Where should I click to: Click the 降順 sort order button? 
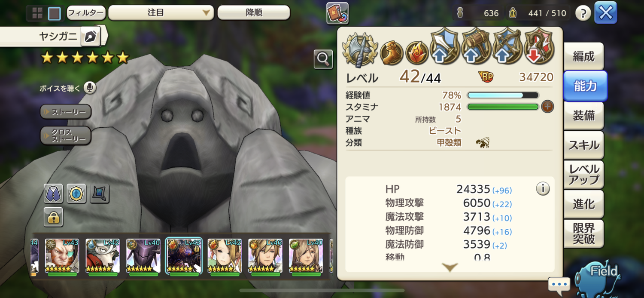254,13
